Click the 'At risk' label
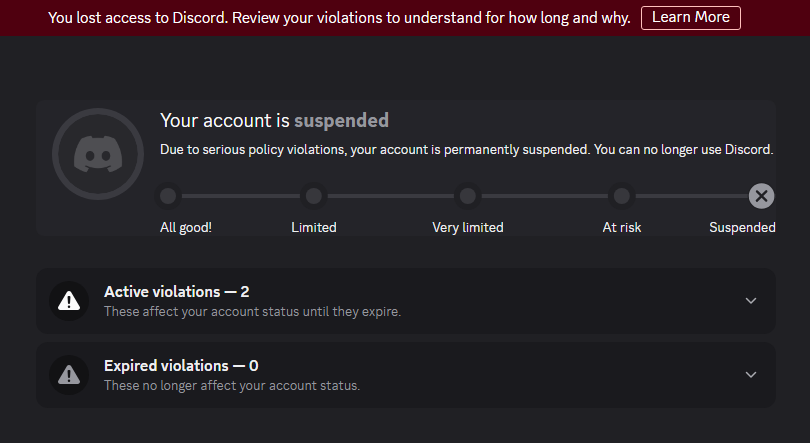Image resolution: width=810 pixels, height=443 pixels. [x=621, y=227]
